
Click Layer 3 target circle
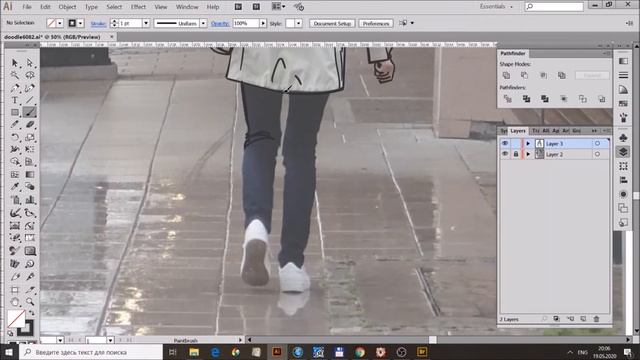pyautogui.click(x=597, y=144)
